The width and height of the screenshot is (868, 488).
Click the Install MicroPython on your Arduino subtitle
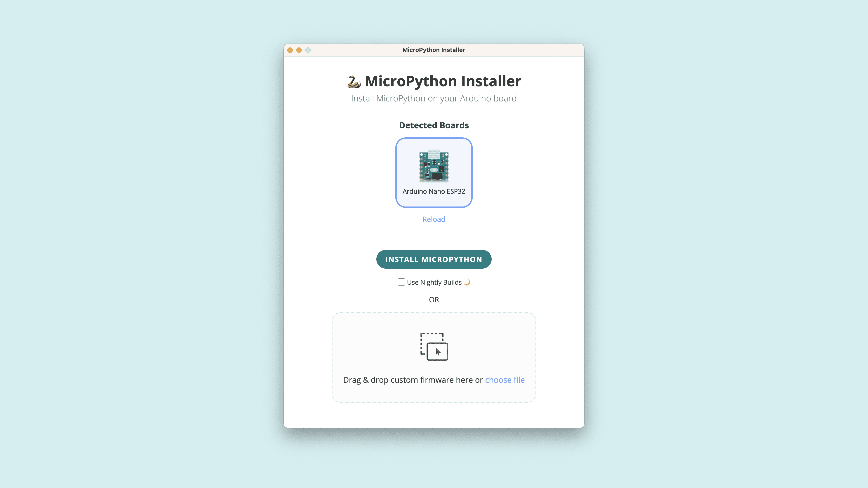434,98
